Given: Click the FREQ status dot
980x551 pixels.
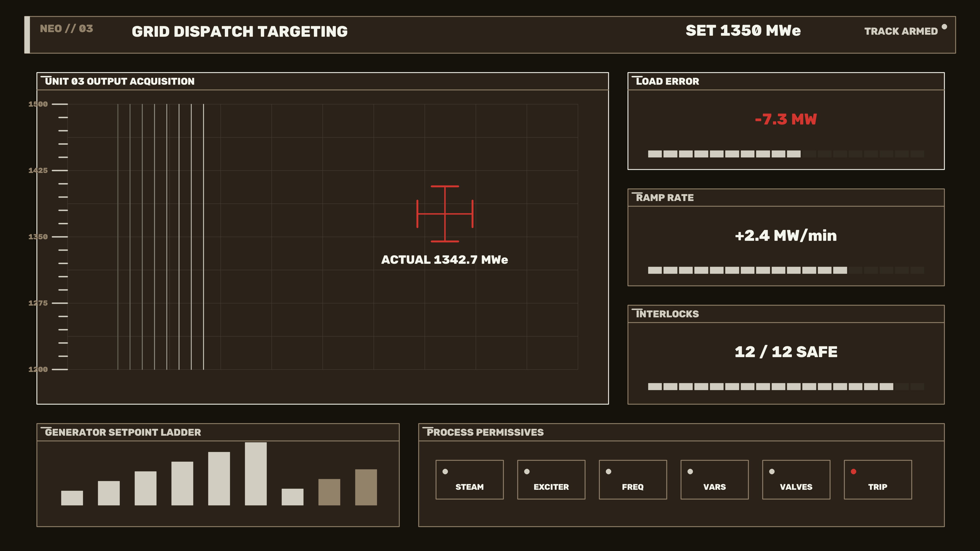Looking at the screenshot, I should 608,471.
